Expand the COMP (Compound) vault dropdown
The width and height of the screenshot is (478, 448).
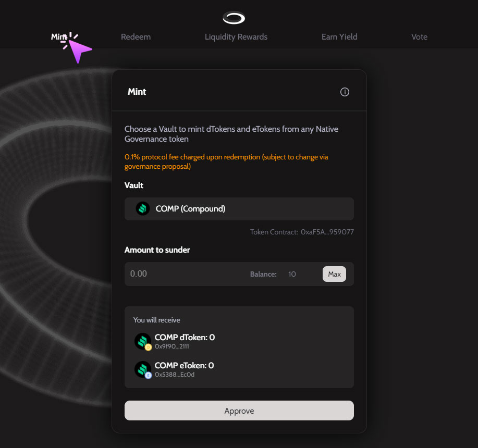tap(239, 209)
